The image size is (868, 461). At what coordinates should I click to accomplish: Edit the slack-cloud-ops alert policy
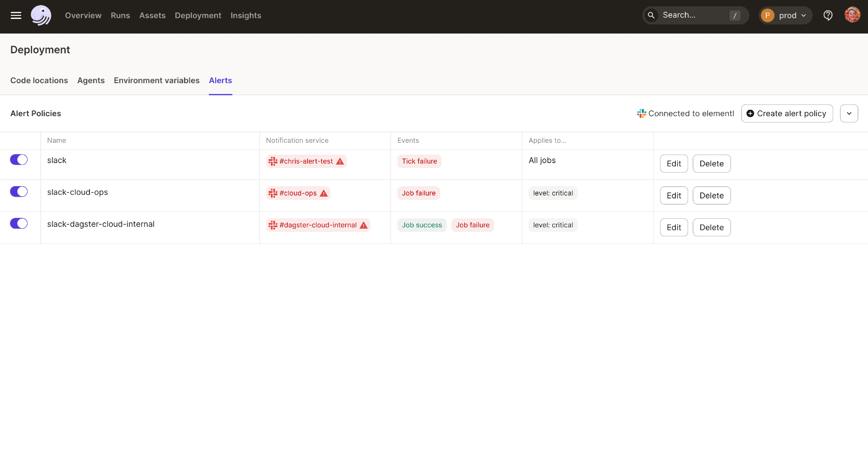pyautogui.click(x=673, y=195)
